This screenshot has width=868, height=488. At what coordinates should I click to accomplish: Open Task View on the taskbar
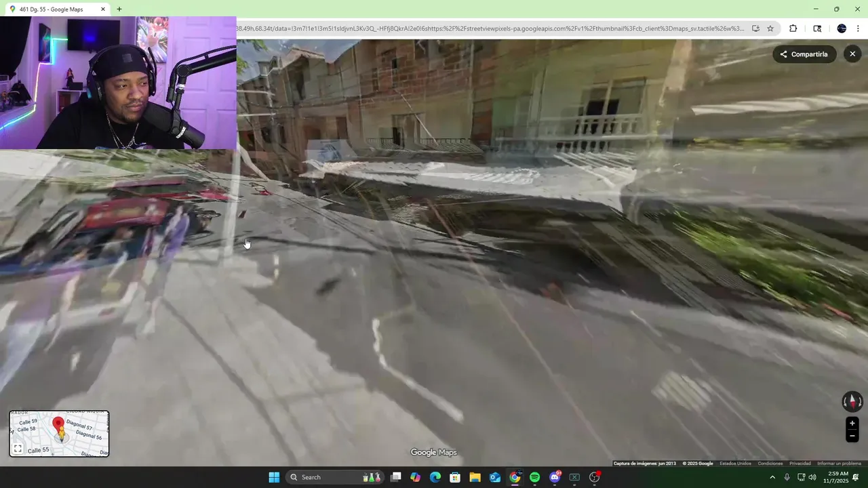pos(396,477)
